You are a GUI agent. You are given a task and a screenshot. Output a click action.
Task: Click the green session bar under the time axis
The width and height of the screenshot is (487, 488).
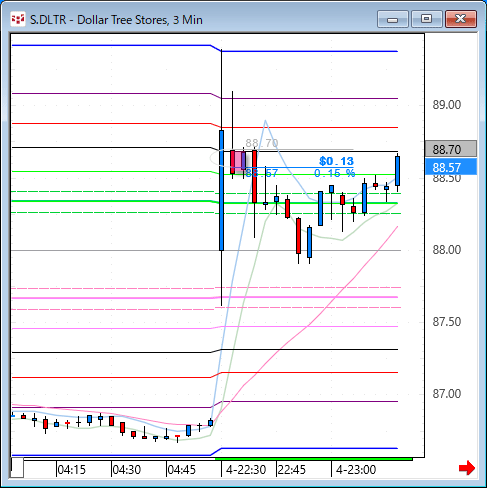(314, 459)
